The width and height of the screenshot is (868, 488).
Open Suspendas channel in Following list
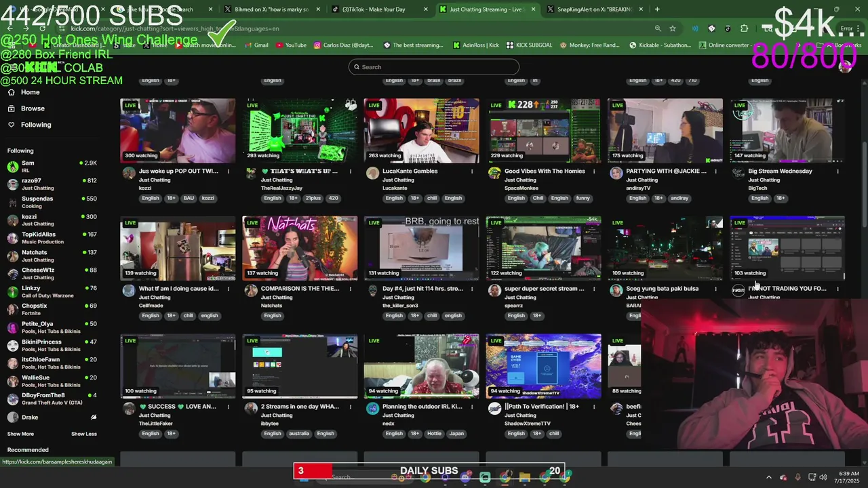52,202
